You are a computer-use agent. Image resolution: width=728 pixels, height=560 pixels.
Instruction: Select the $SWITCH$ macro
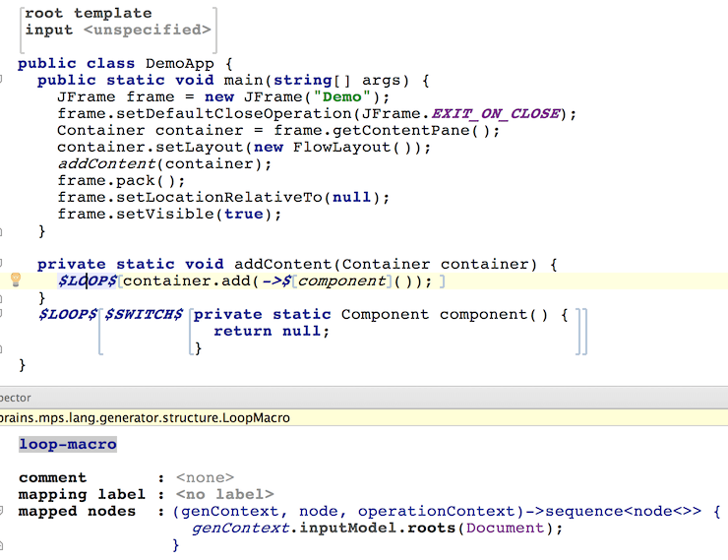144,314
